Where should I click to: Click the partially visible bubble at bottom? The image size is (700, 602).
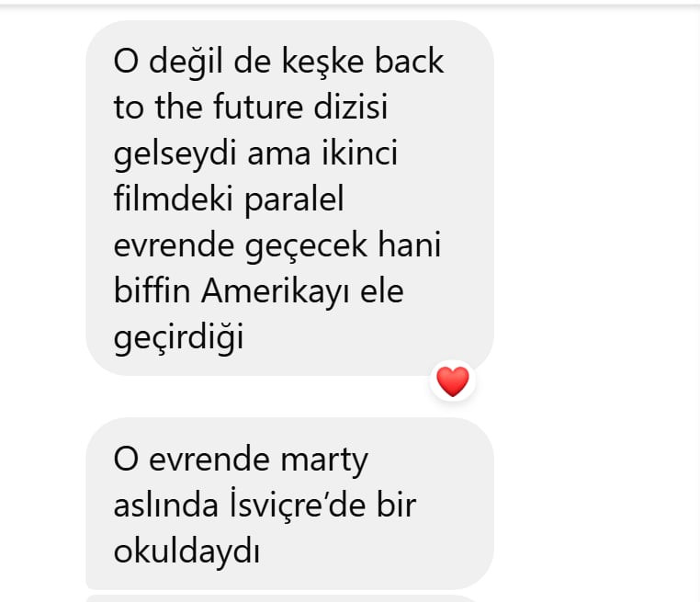(281, 598)
